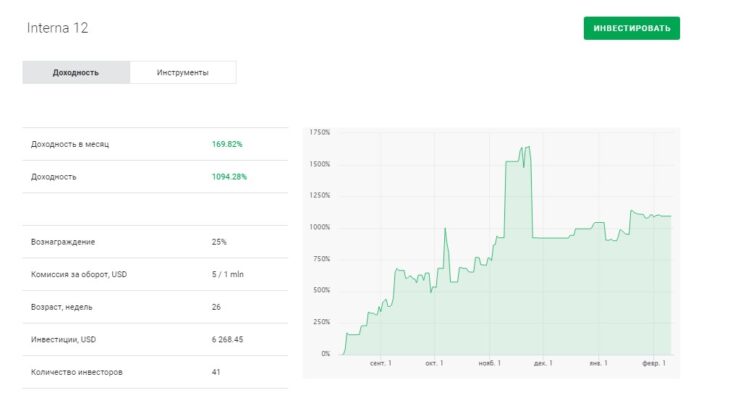The width and height of the screenshot is (730, 398).
Task: Select the Interna 12 title
Action: pos(57,28)
